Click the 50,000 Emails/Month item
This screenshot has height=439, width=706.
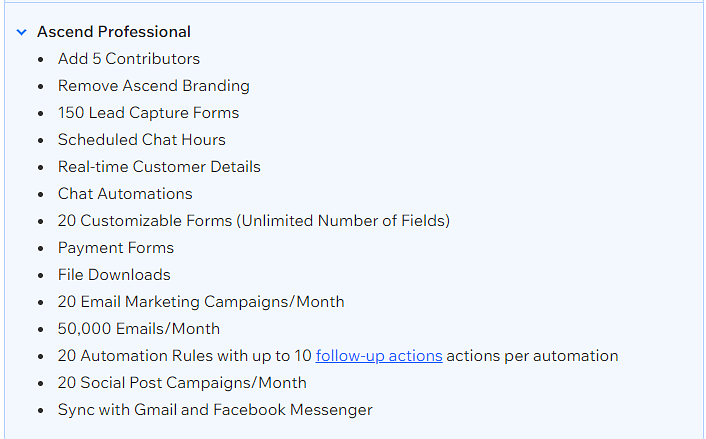[139, 329]
